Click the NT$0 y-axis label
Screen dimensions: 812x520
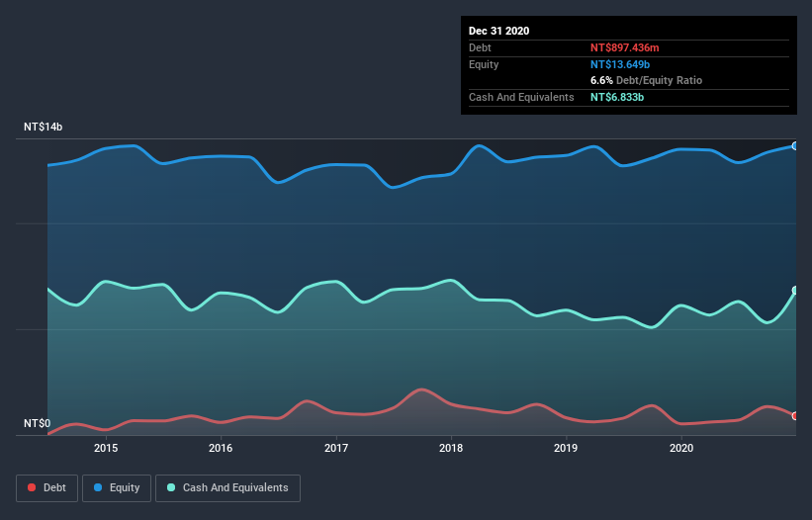tap(38, 423)
